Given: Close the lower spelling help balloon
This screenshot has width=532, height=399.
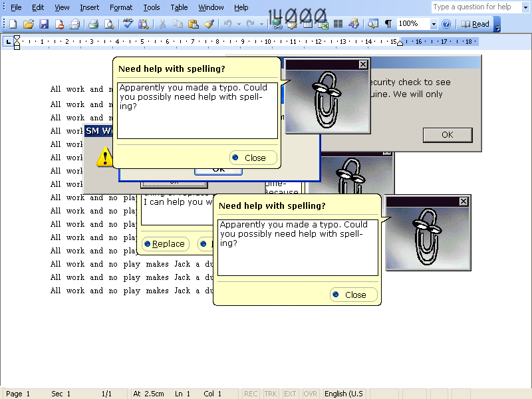Looking at the screenshot, I should point(354,295).
